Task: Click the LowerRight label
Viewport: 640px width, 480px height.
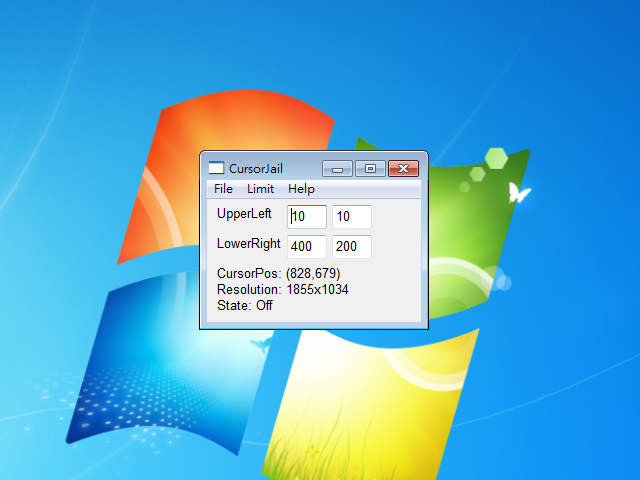Action: [x=248, y=244]
